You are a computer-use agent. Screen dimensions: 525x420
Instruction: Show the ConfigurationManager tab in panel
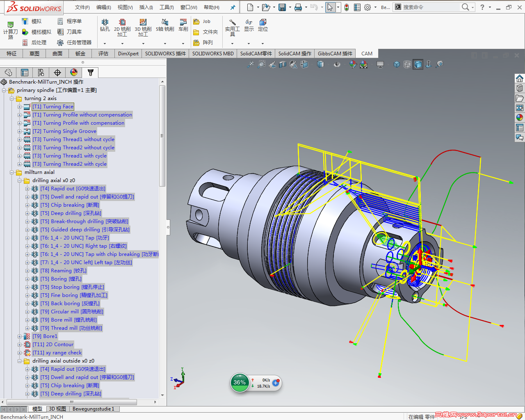point(41,73)
